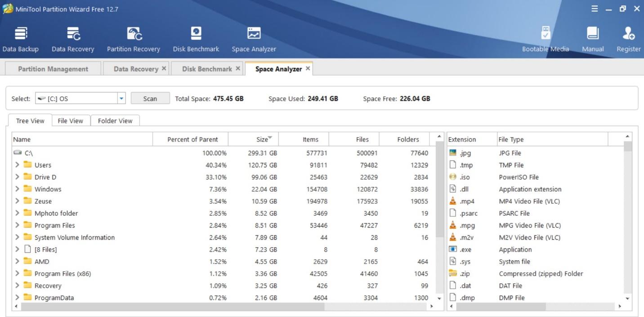This screenshot has width=644, height=317.
Task: Sort by Percent of Parent column
Action: click(x=191, y=139)
